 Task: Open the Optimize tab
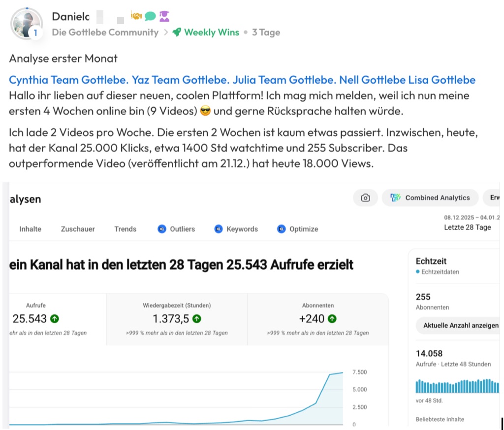pos(298,229)
